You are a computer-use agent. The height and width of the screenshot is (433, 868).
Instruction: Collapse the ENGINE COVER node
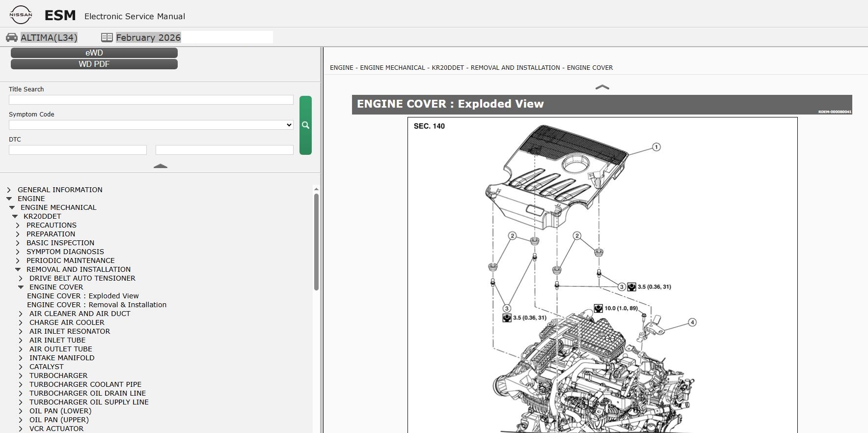[21, 287]
